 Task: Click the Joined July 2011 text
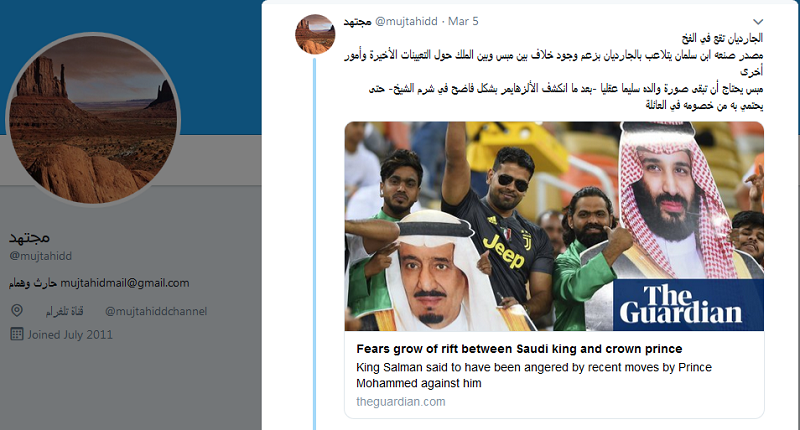tap(70, 334)
